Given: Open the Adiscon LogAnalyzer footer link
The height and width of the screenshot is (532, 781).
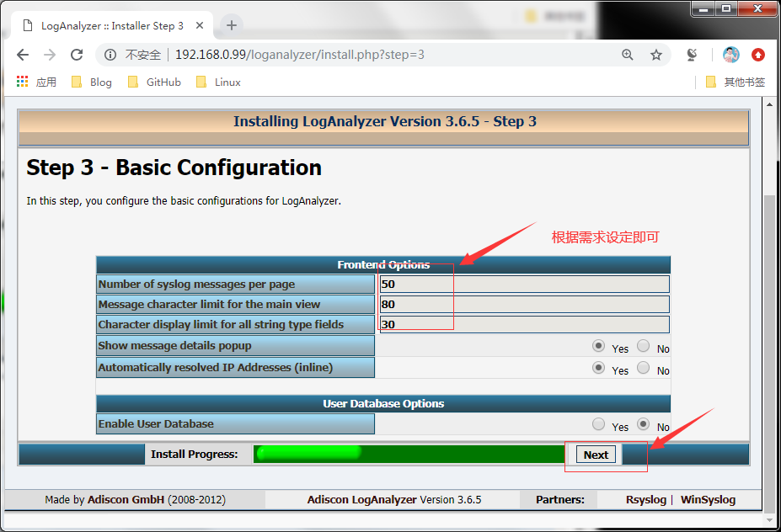Looking at the screenshot, I should click(362, 500).
